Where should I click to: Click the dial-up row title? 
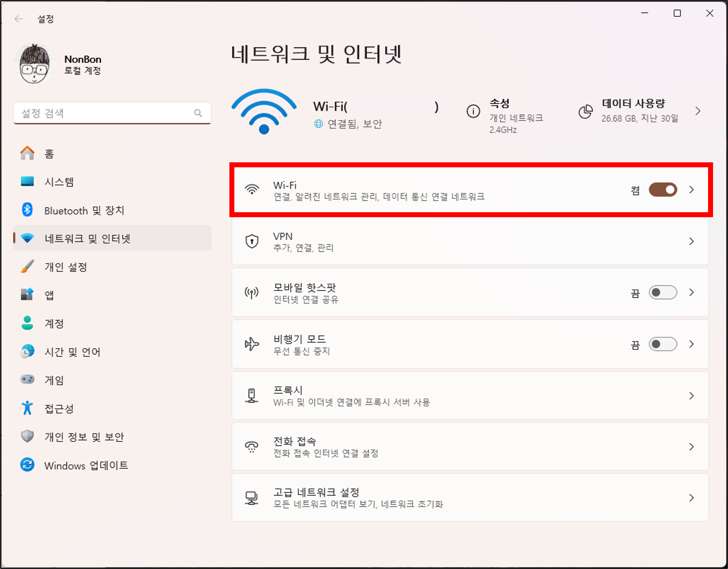pos(295,442)
